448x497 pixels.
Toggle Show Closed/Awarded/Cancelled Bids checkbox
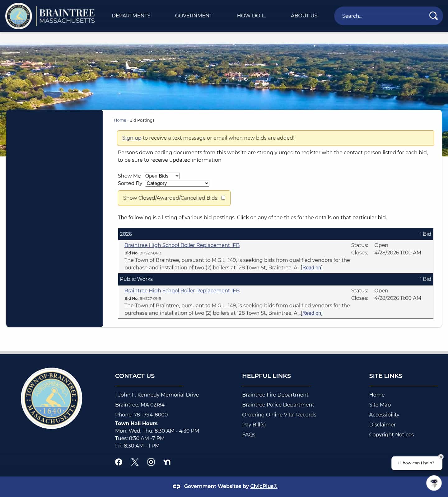[223, 198]
